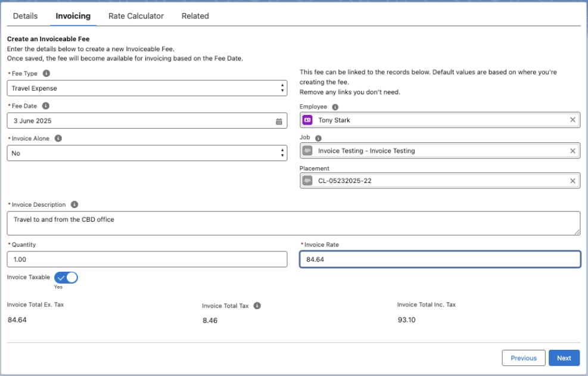Open the Invoice Alone dropdown
The width and height of the screenshot is (588, 376).
point(147,153)
